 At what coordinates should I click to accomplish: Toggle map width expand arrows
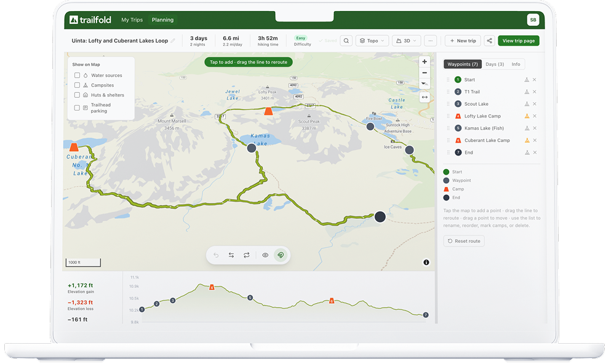click(x=425, y=97)
